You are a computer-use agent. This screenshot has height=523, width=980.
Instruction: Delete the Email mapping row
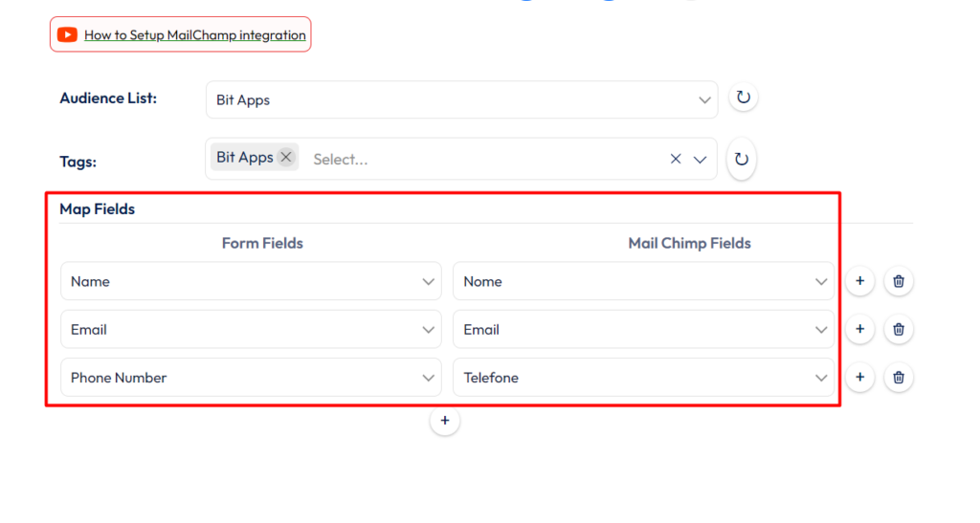(899, 329)
